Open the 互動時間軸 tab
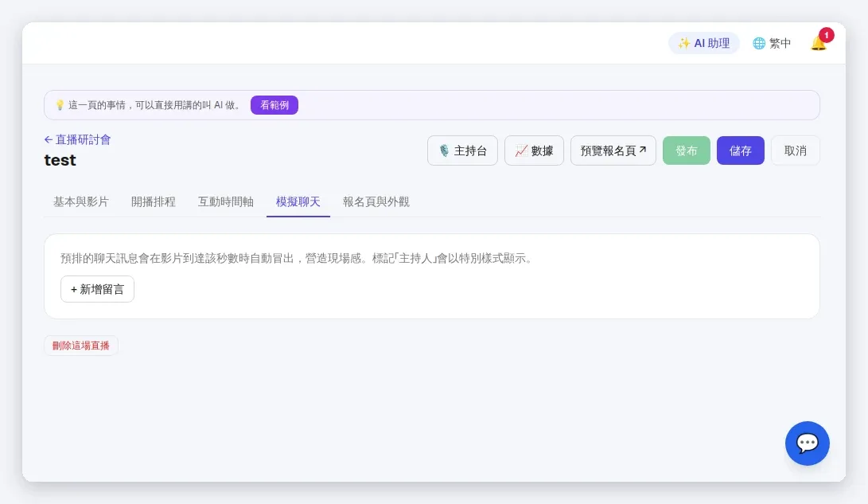The height and width of the screenshot is (504, 868). [x=226, y=202]
